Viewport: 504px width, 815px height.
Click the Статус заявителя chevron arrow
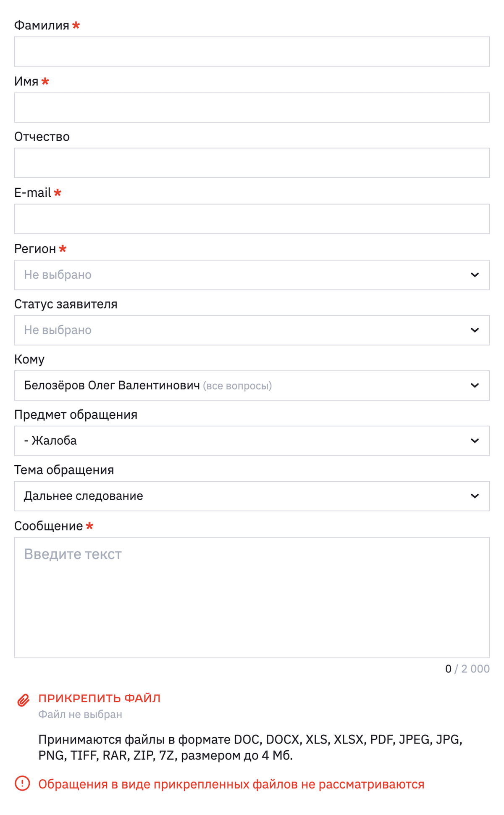click(x=475, y=330)
